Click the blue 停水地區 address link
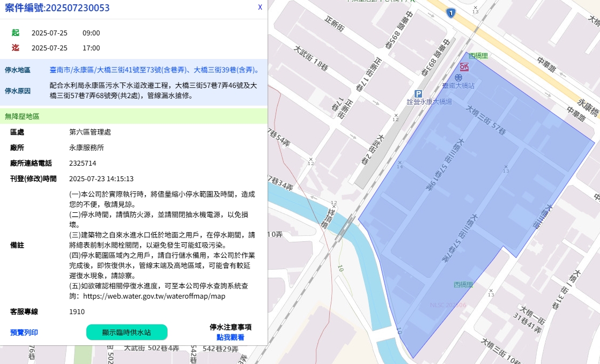Viewport: 600px width, 364px height. [154, 70]
